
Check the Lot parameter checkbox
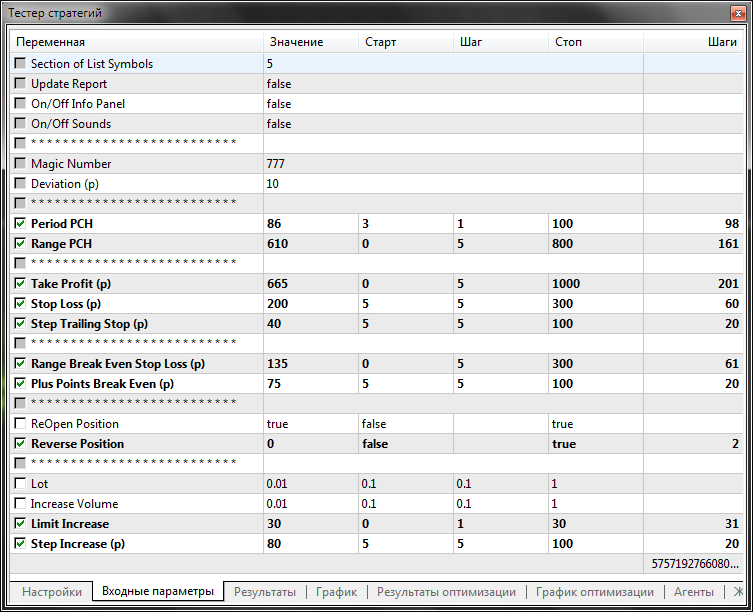(x=20, y=483)
